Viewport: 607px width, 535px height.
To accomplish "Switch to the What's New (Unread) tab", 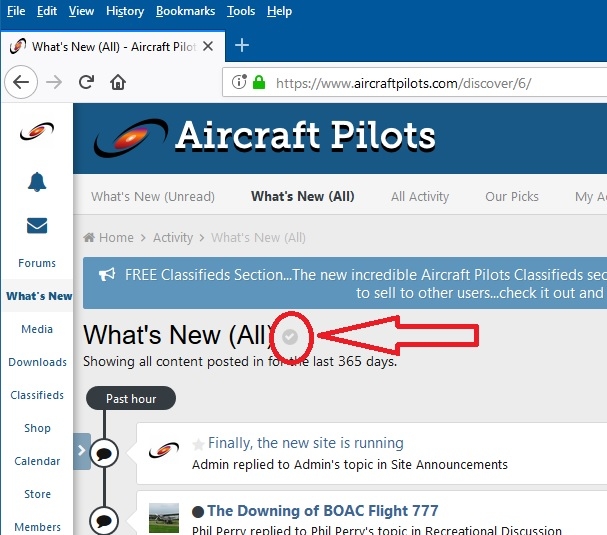I will click(153, 196).
